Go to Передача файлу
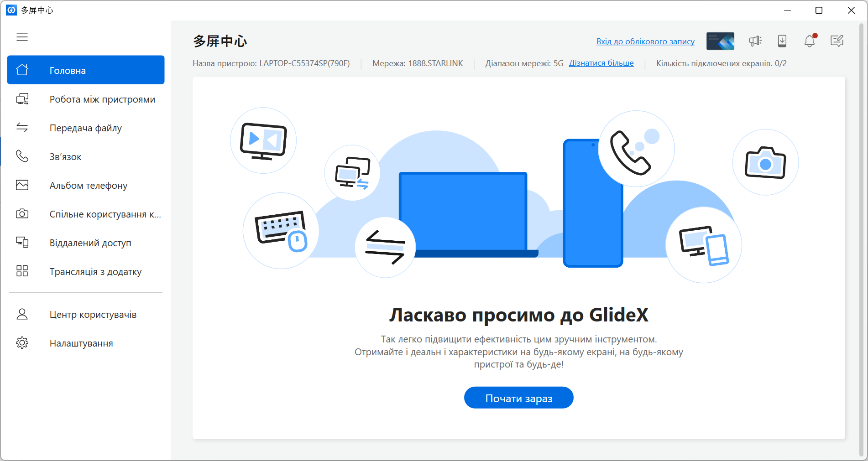Image resolution: width=868 pixels, height=461 pixels. pos(86,128)
